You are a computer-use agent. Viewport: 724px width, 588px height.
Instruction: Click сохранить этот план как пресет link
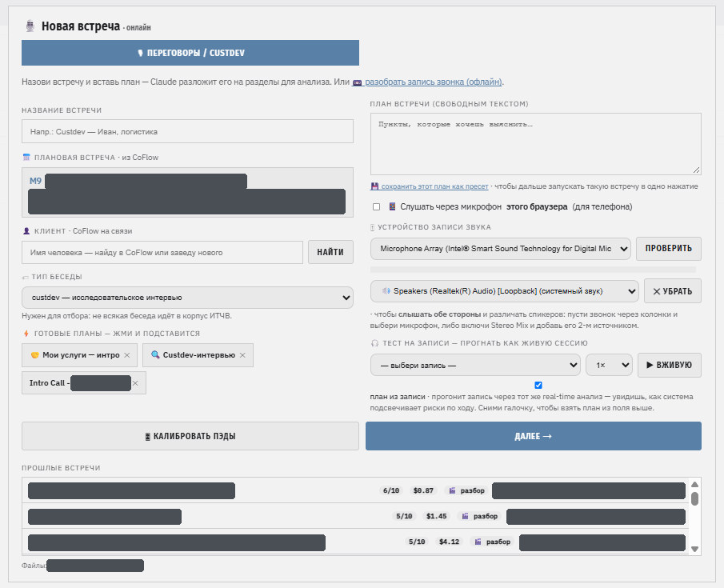click(x=434, y=186)
